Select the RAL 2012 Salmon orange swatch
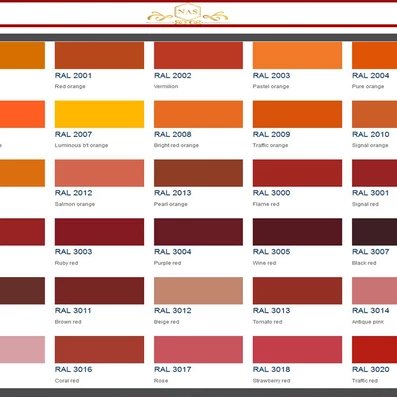Image resolution: width=397 pixels, height=397 pixels. [x=99, y=173]
